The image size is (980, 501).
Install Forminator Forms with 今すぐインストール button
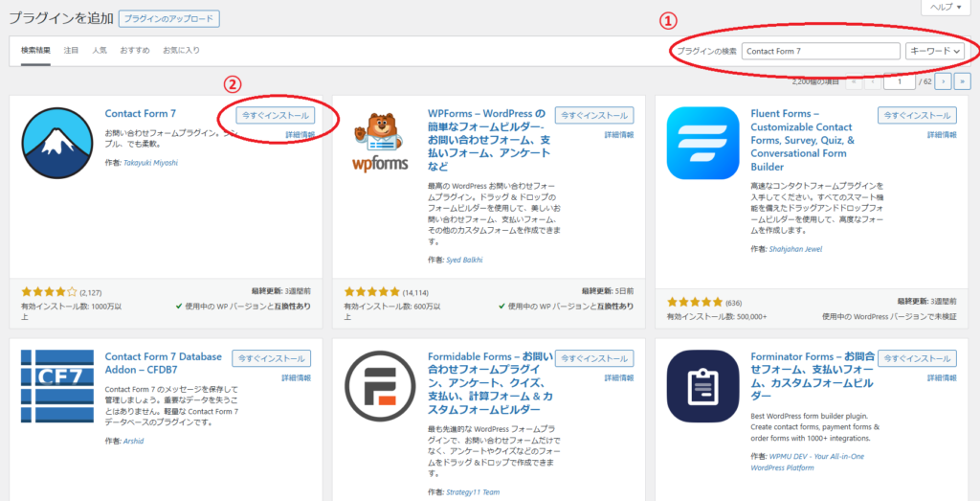pyautogui.click(x=917, y=358)
